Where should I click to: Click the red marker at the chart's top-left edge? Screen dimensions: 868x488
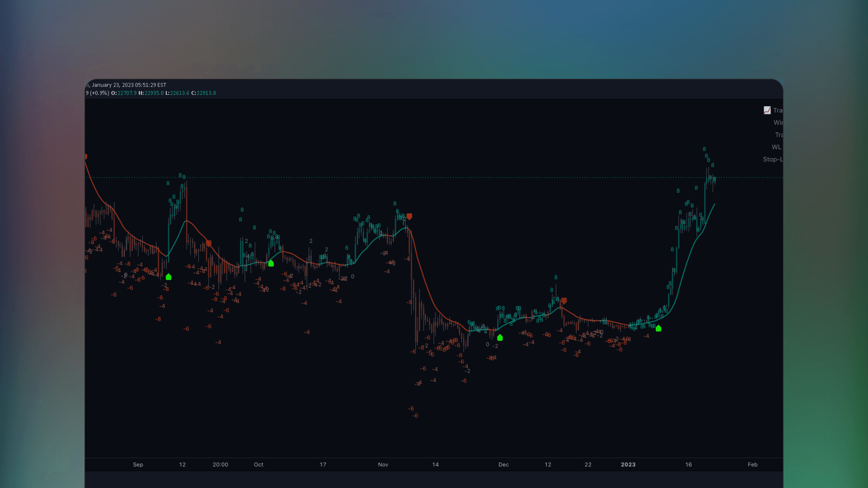click(86, 156)
